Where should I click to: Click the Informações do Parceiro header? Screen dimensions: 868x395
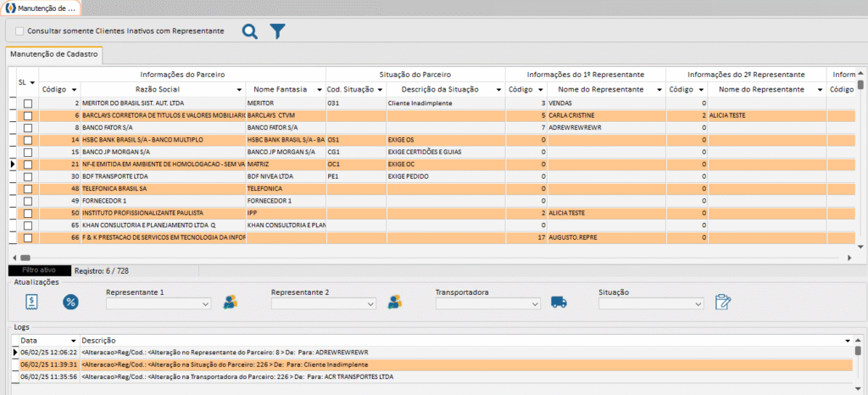tap(182, 74)
